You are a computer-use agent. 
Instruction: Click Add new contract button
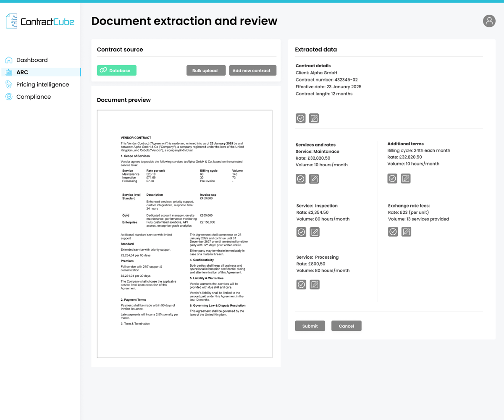(x=252, y=71)
